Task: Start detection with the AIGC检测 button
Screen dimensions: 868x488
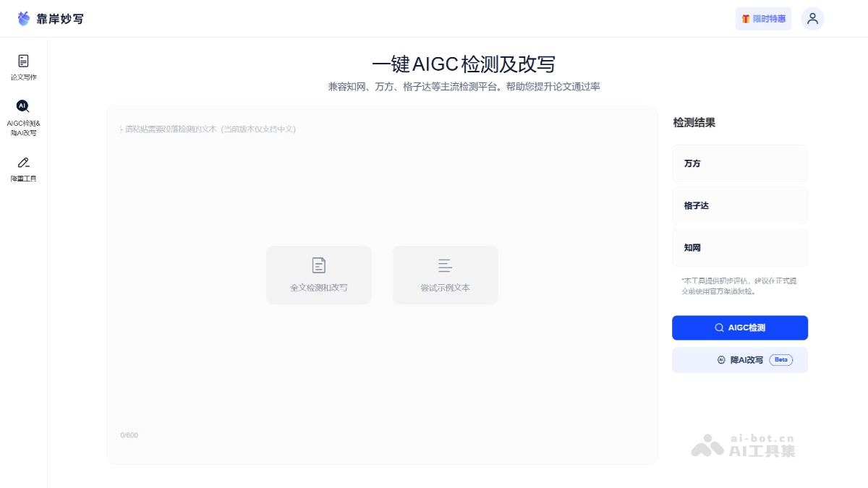Action: click(x=740, y=328)
